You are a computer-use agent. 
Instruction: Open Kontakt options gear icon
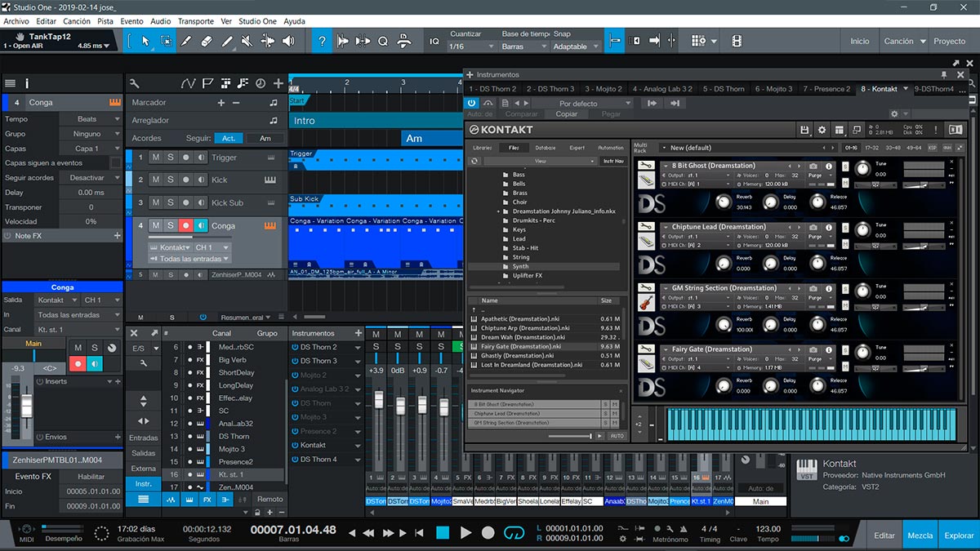pyautogui.click(x=822, y=130)
